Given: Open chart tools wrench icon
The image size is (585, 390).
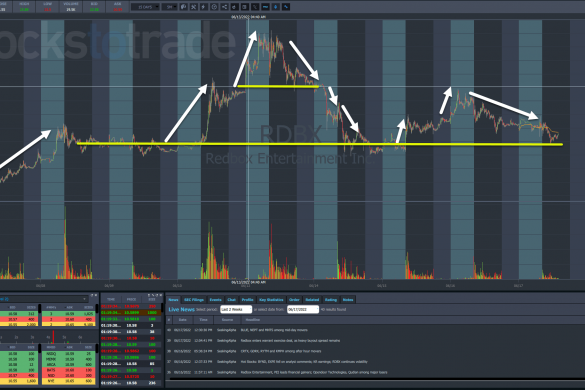Looking at the screenshot, I should point(193,7).
